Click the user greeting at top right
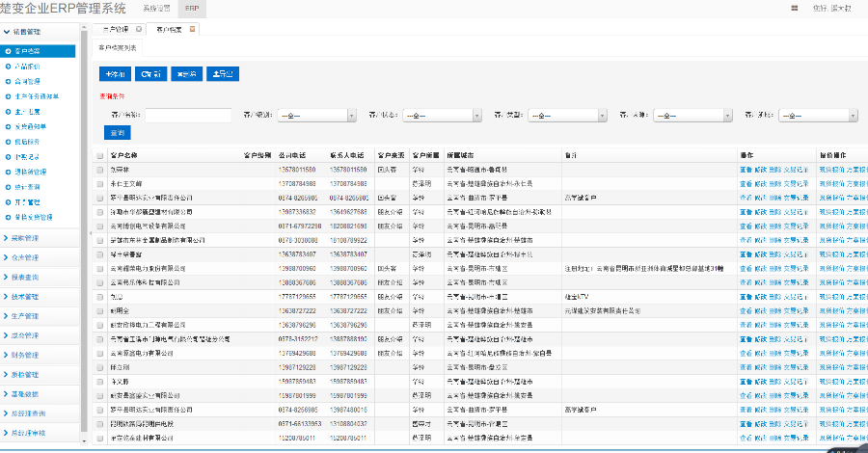The width and height of the screenshot is (868, 453). point(831,9)
